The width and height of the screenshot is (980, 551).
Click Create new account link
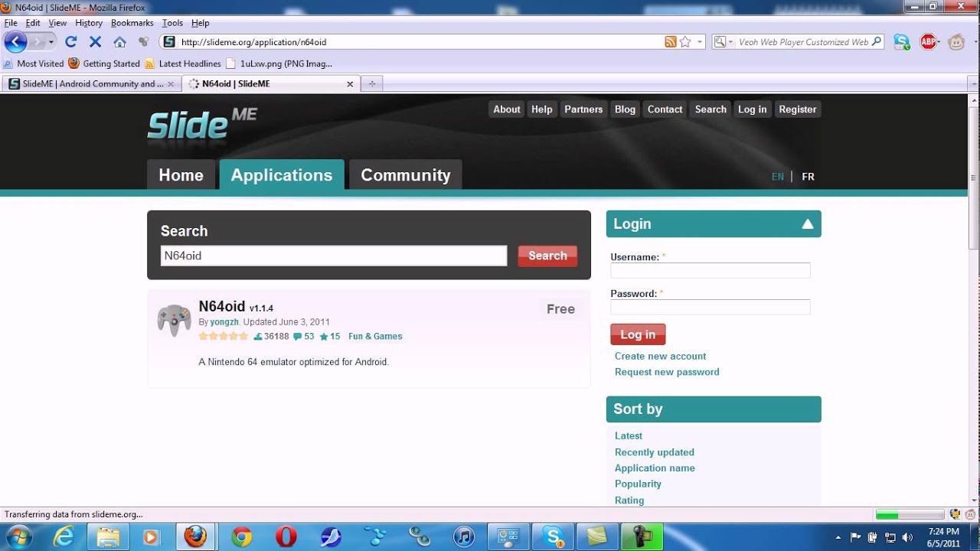[x=660, y=356]
